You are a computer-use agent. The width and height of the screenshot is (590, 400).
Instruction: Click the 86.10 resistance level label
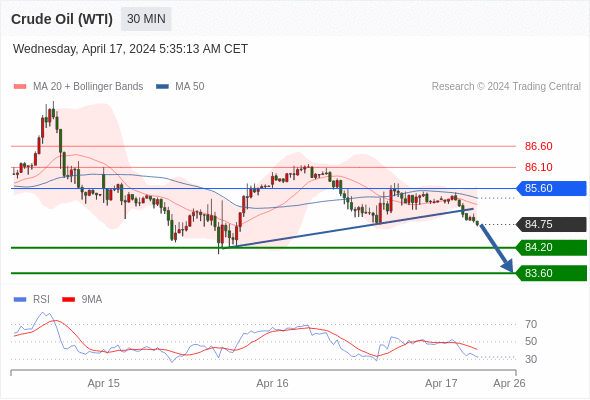pos(538,167)
